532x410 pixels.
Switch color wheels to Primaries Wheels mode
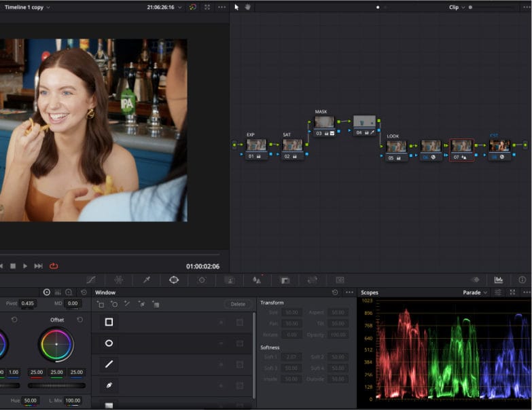[x=47, y=292]
